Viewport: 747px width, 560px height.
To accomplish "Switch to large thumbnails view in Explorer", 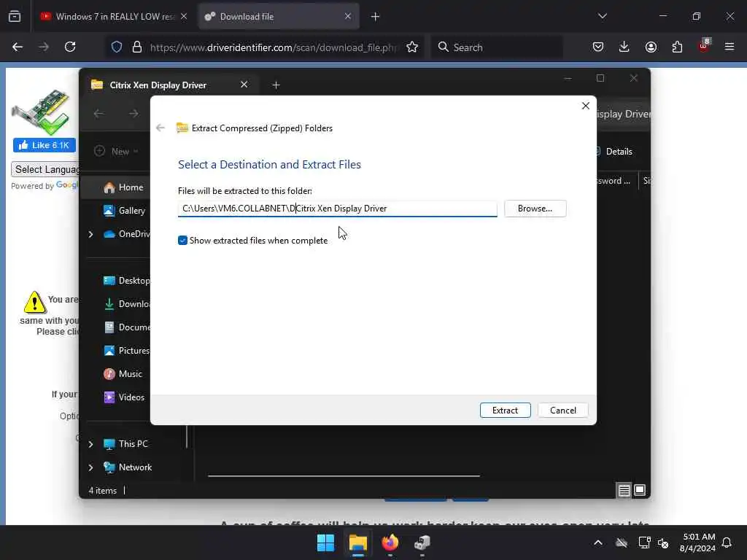I will [640, 490].
